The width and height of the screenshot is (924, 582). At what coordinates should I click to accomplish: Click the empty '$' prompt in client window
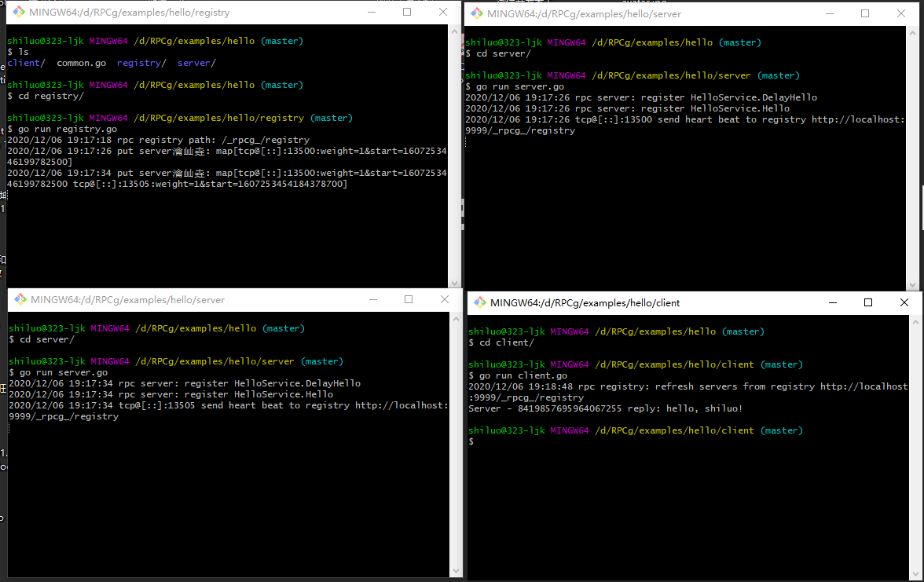point(471,441)
